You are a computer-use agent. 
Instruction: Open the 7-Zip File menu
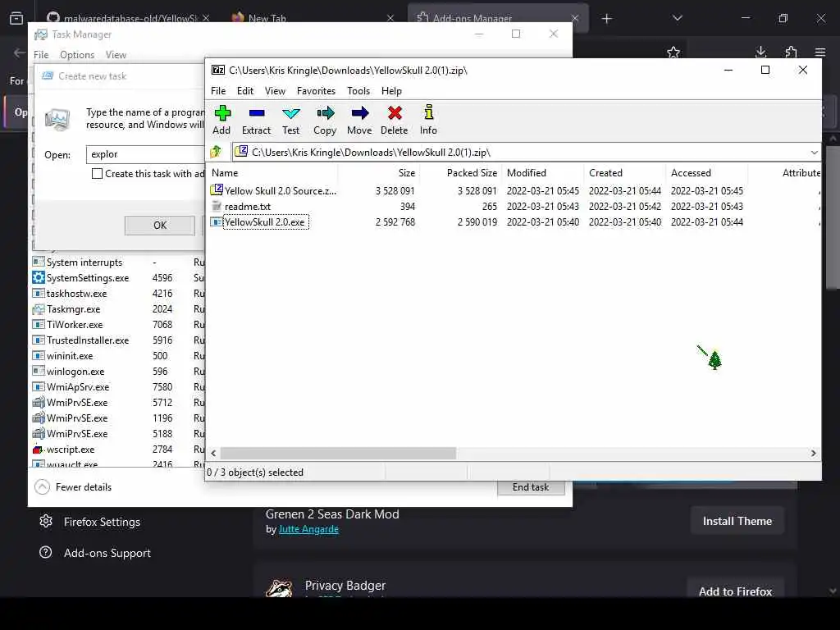pos(218,91)
